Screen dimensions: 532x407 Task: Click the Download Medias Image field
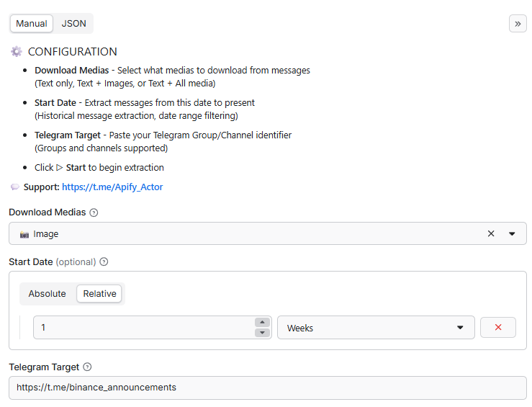tap(268, 233)
